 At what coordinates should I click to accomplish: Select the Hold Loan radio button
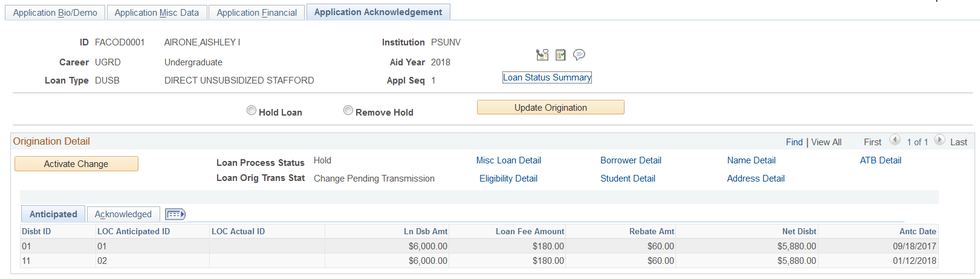251,111
